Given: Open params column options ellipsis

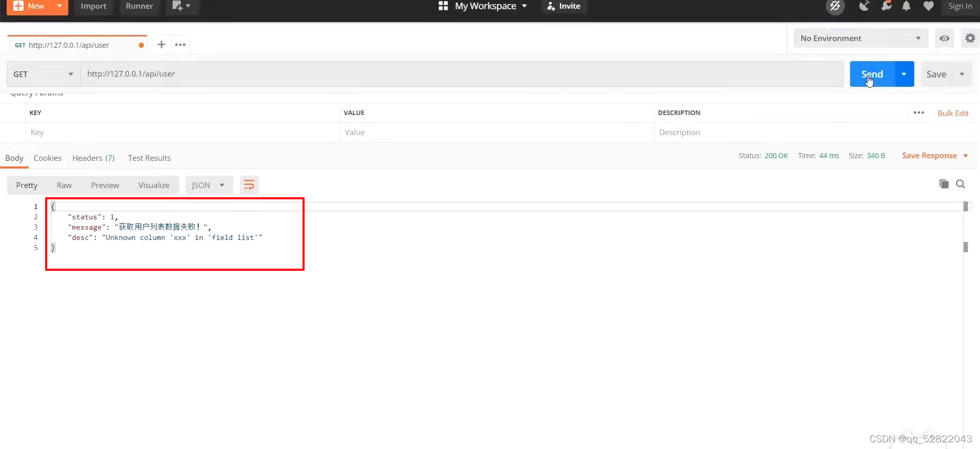Looking at the screenshot, I should click(x=919, y=113).
